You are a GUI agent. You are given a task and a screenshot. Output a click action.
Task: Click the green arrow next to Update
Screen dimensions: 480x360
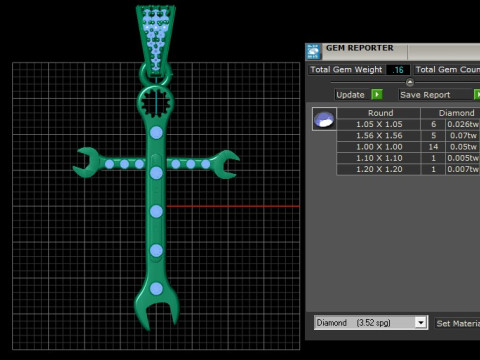[x=377, y=95]
